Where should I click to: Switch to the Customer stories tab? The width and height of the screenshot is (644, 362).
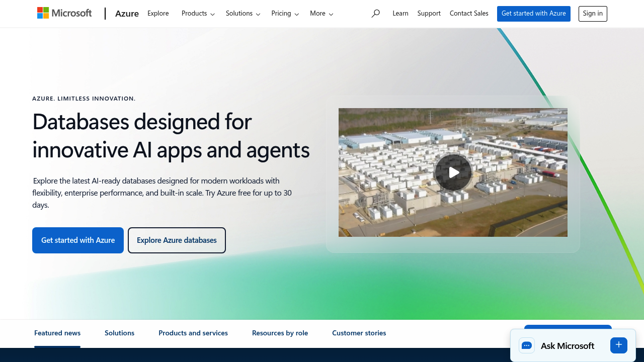coord(359,333)
